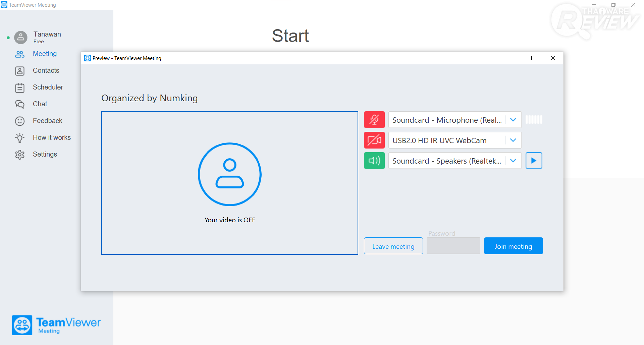Screen dimensions: 644x345
Task: Click the Tanawan profile avatar
Action: click(21, 38)
